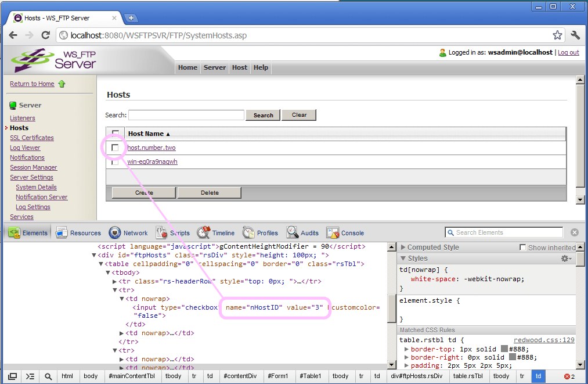The width and height of the screenshot is (588, 384).
Task: Enable the Show inherited checkbox
Action: (x=522, y=247)
